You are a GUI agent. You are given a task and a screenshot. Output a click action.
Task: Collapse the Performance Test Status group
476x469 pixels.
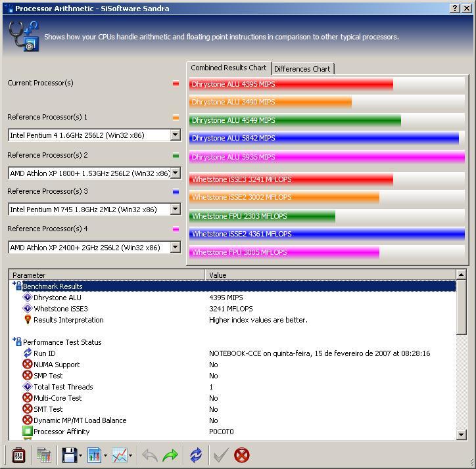point(17,342)
